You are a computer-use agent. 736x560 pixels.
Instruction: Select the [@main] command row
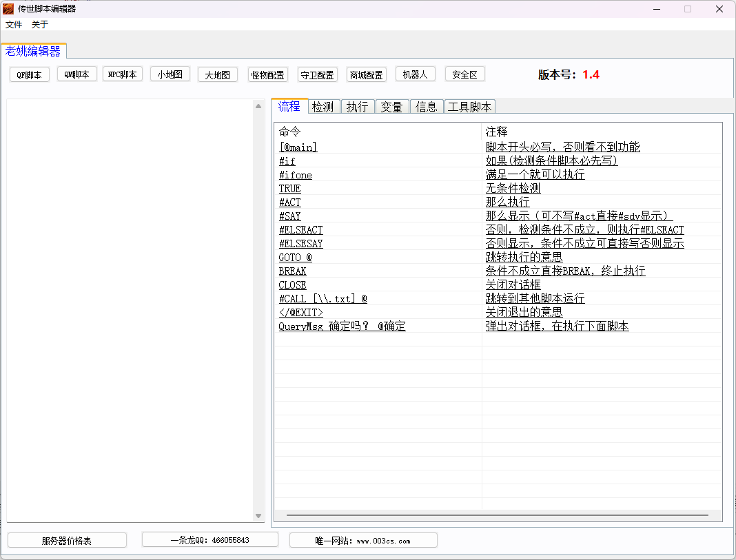coord(298,147)
